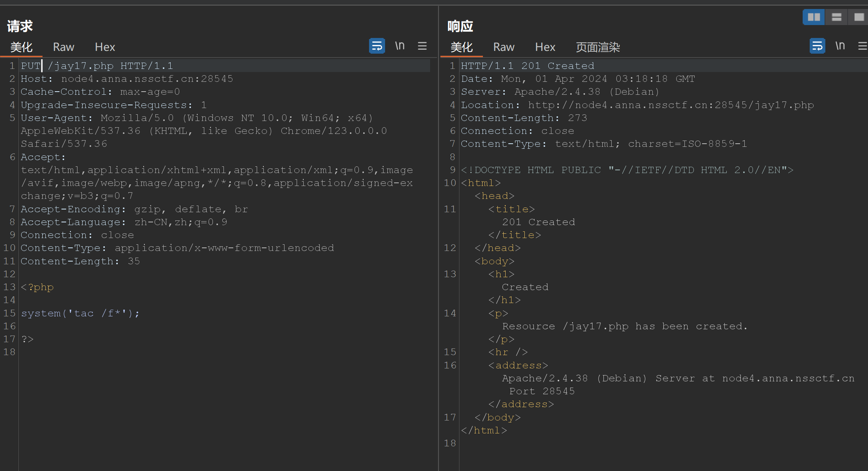
Task: Click the Host header line in request
Action: pos(127,79)
